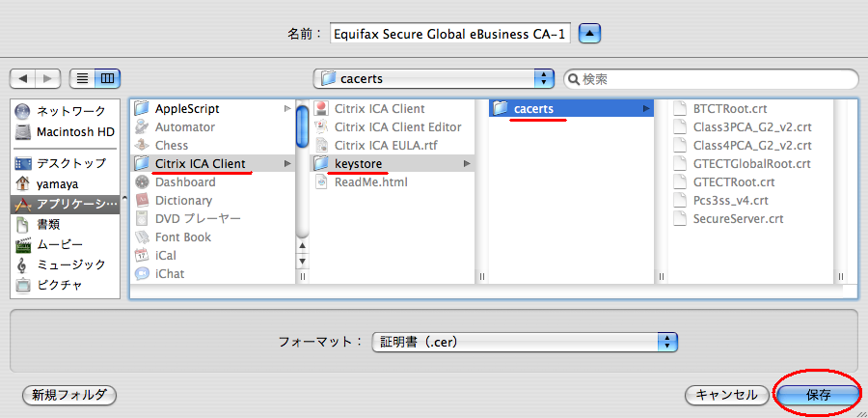Create a new folder with 新規フォルダ
Screen dimensions: 868x418
click(x=69, y=395)
